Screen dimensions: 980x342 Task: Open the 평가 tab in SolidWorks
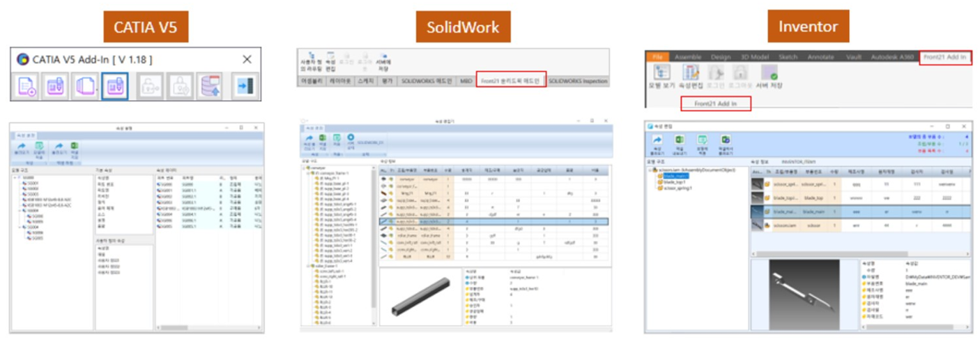tap(387, 81)
